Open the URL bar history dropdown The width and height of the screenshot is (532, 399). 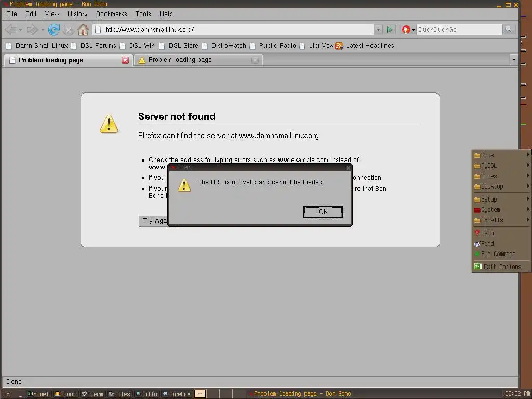378,30
